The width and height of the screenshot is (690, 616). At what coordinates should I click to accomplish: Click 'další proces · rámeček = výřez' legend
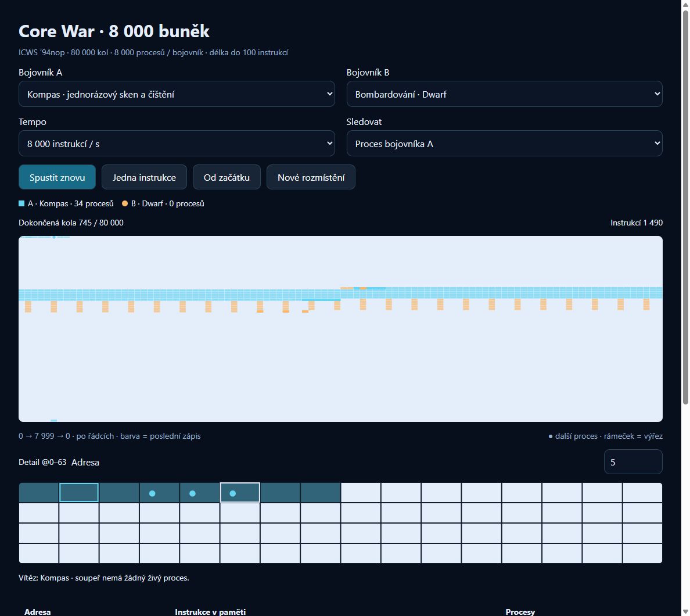tap(606, 436)
